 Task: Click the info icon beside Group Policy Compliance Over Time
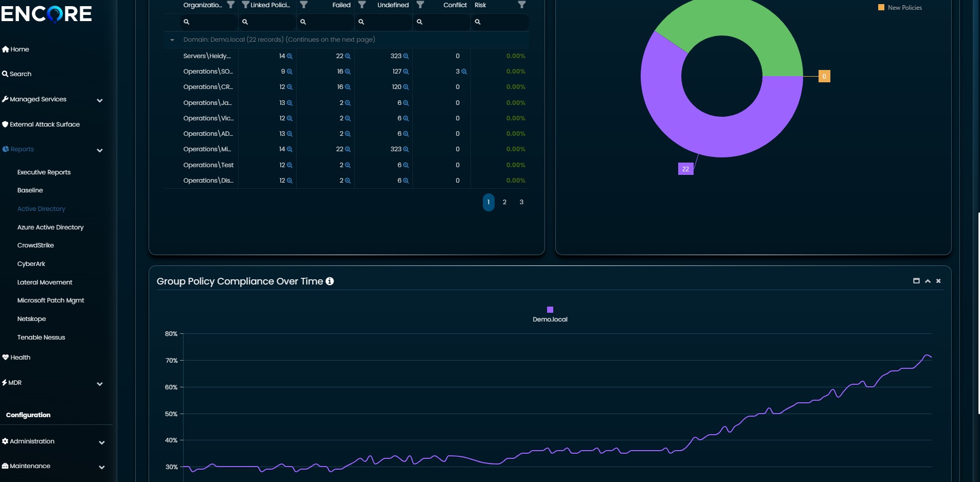[330, 281]
